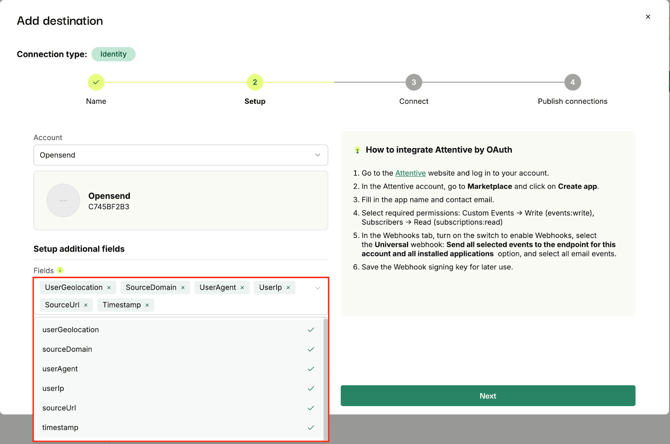Screen dimensions: 670x444
Task: Jump to step 3 Connect
Action: pos(413,82)
